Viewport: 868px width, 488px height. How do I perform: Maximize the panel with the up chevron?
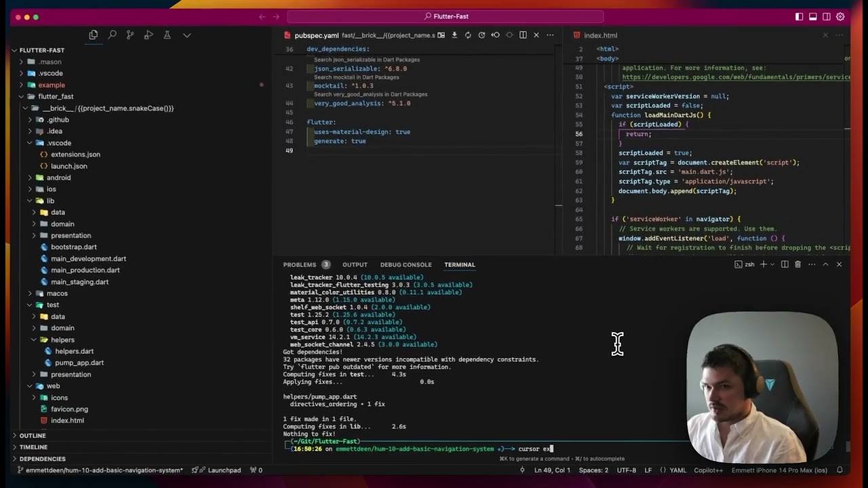point(825,264)
